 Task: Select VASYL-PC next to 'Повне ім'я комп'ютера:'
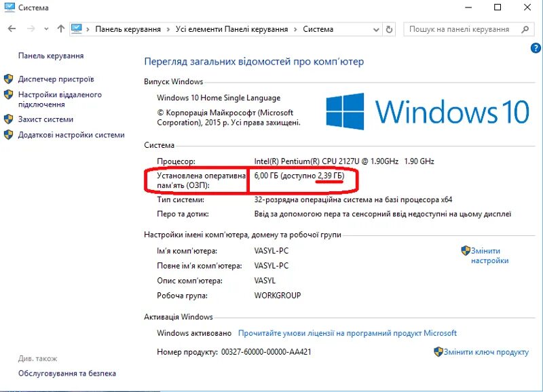pos(271,266)
